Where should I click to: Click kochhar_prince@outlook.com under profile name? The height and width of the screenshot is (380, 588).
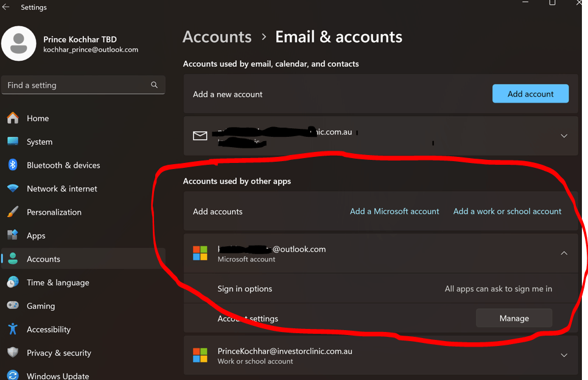click(91, 49)
